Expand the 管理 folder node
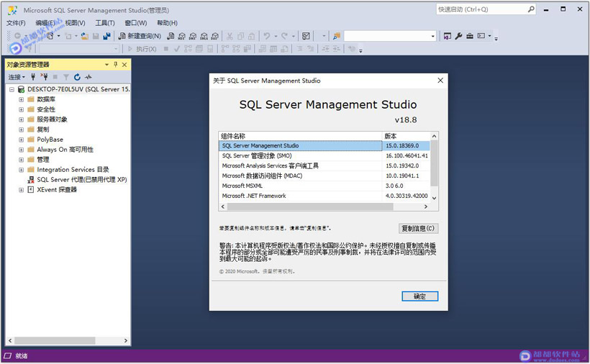 pos(21,160)
